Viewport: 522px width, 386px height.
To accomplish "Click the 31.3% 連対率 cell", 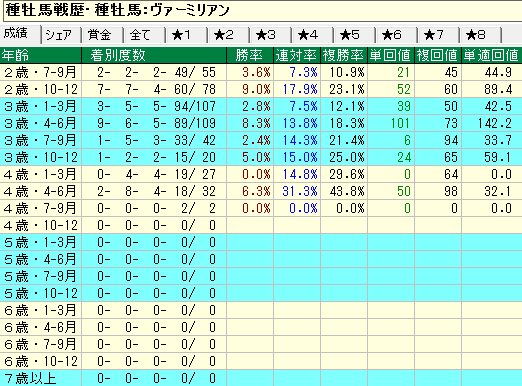I will [297, 191].
